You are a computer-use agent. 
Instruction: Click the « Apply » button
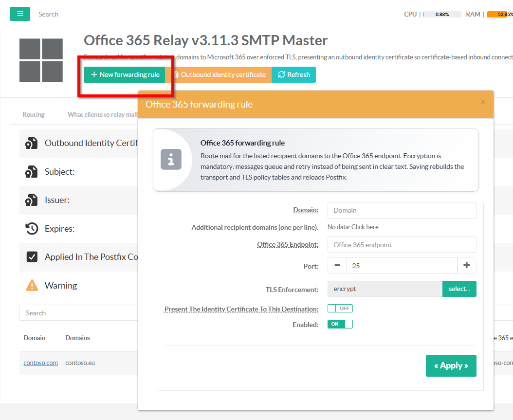451,365
